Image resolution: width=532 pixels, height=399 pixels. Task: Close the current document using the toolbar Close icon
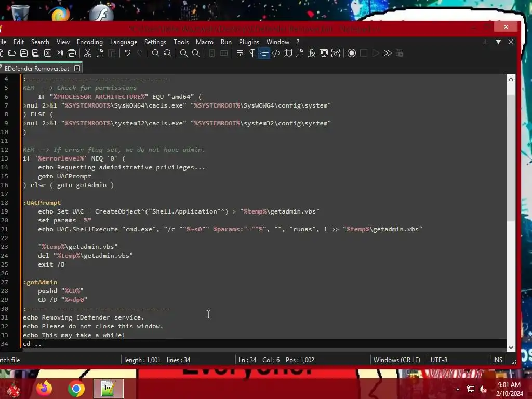[x=48, y=54]
